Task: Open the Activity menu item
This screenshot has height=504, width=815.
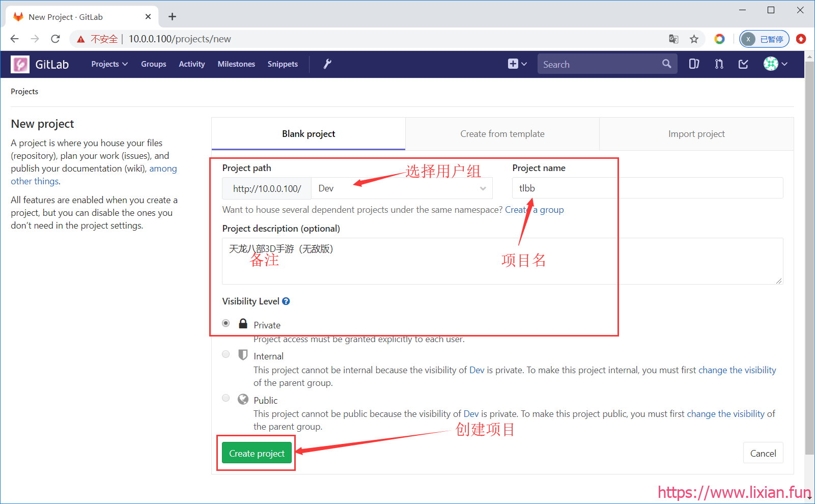Action: pyautogui.click(x=192, y=64)
